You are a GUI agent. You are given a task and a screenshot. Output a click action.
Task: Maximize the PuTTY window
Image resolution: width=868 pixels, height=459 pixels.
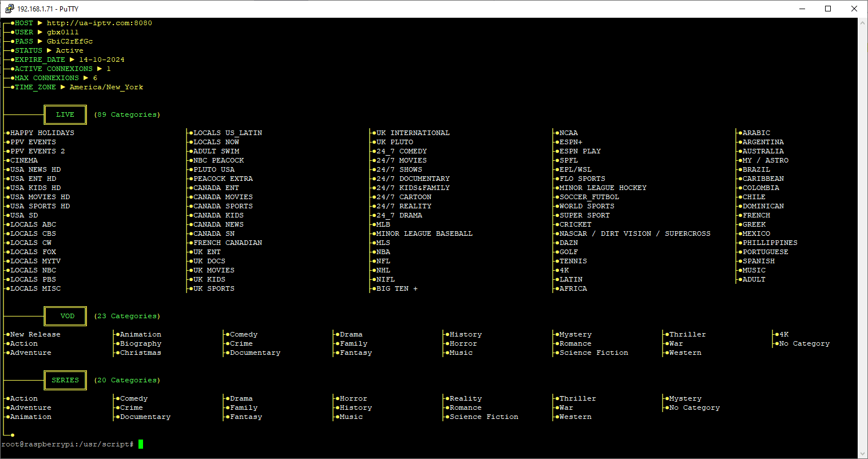coord(828,9)
